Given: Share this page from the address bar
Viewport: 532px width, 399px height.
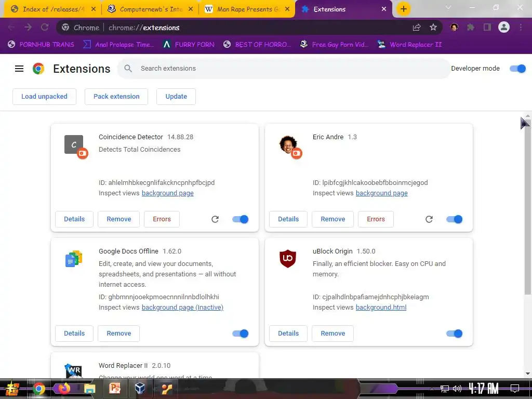Looking at the screenshot, I should point(417,28).
